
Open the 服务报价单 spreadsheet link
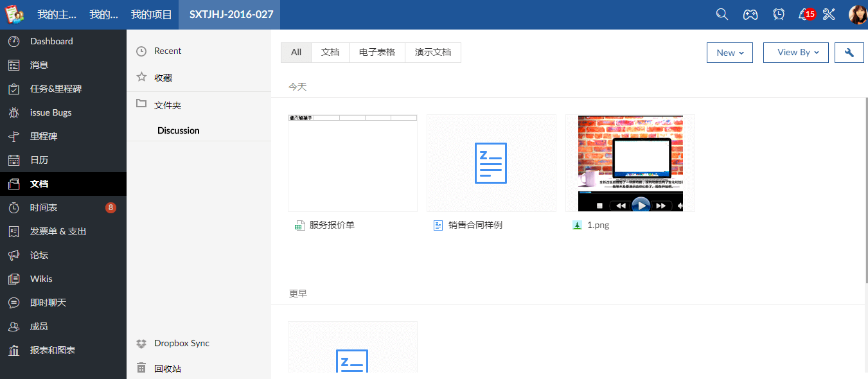(332, 225)
